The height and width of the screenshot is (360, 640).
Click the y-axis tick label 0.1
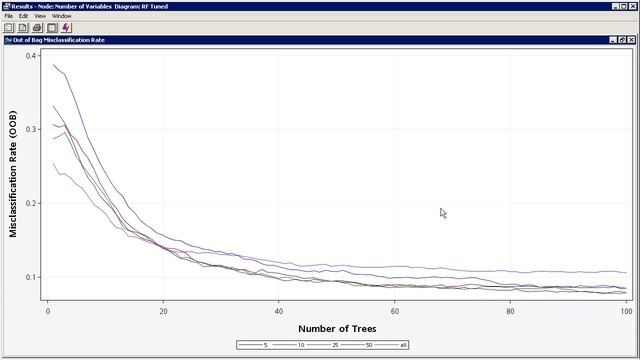coord(31,277)
